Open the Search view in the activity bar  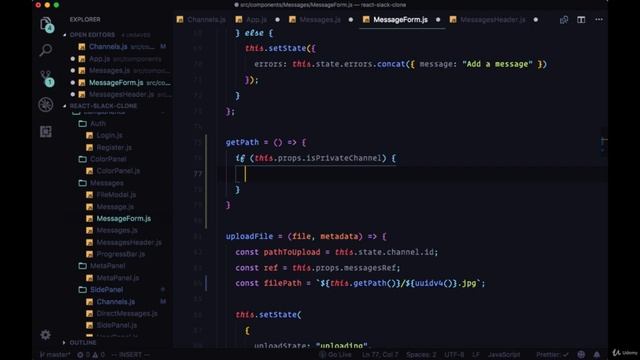tap(46, 50)
